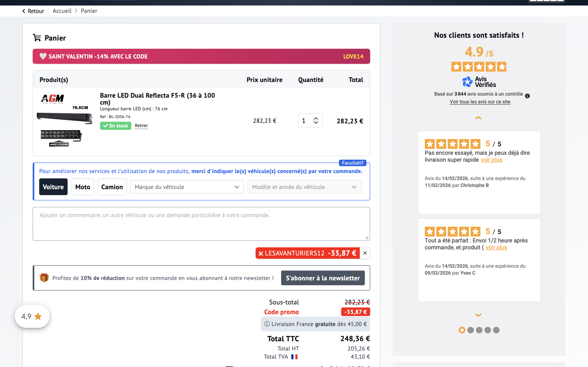Open Modèle et année du véhicule dropdown
The image size is (588, 367).
tap(304, 187)
